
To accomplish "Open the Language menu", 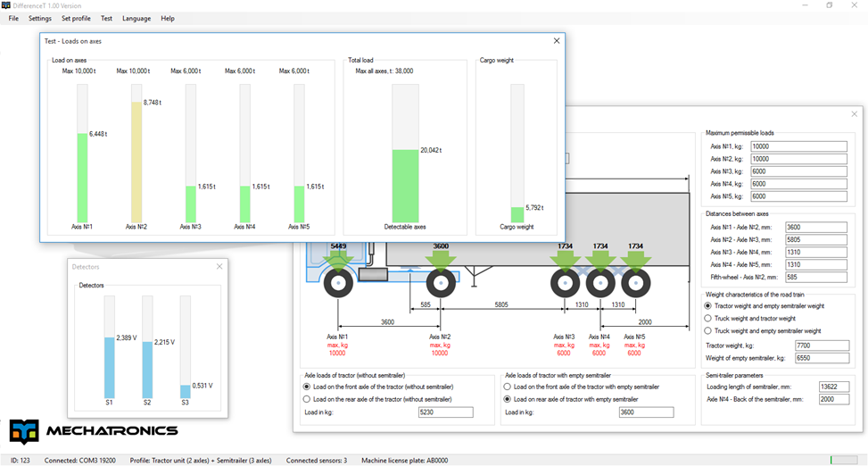I will 136,18.
